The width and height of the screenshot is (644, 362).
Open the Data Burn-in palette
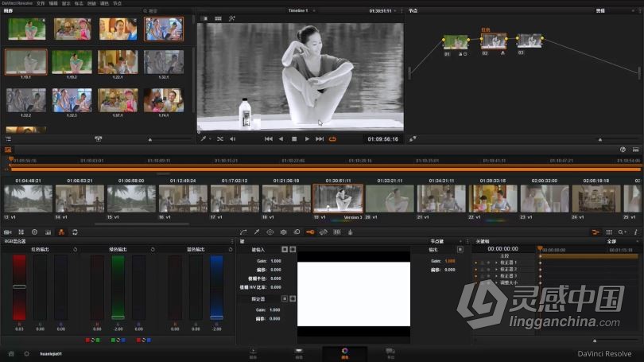tap(351, 232)
